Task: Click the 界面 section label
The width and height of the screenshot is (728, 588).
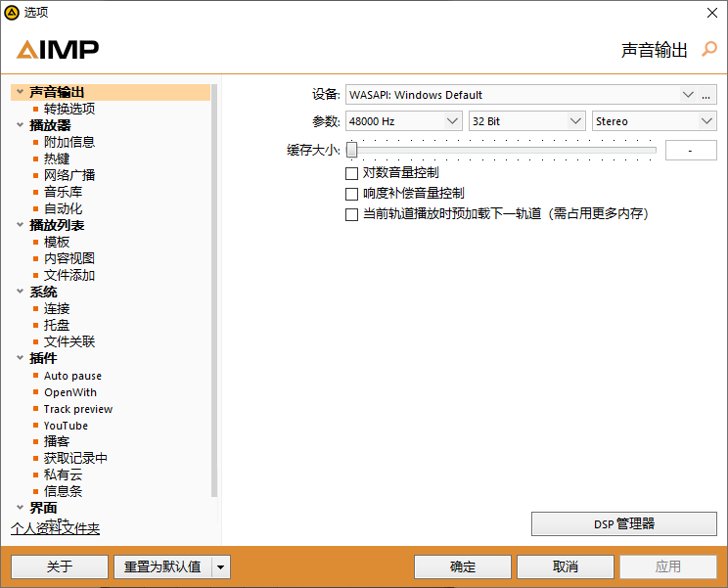Action: (x=43, y=508)
